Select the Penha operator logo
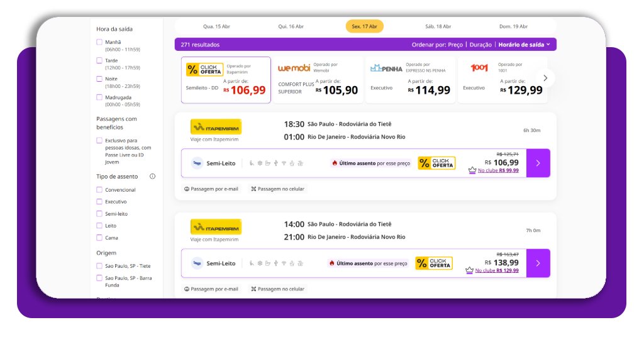The height and width of the screenshot is (337, 644). tap(386, 68)
